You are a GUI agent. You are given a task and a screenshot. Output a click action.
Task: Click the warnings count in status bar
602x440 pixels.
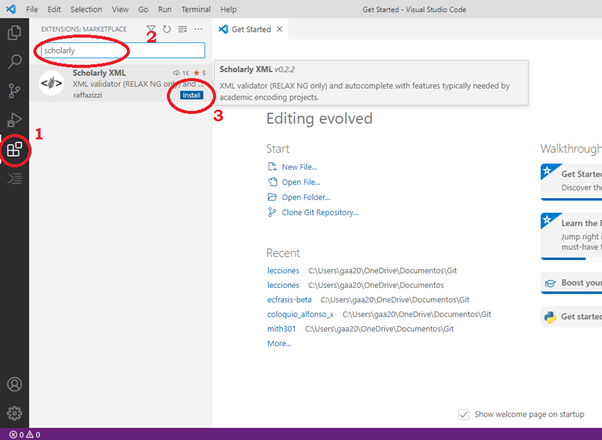pos(33,435)
